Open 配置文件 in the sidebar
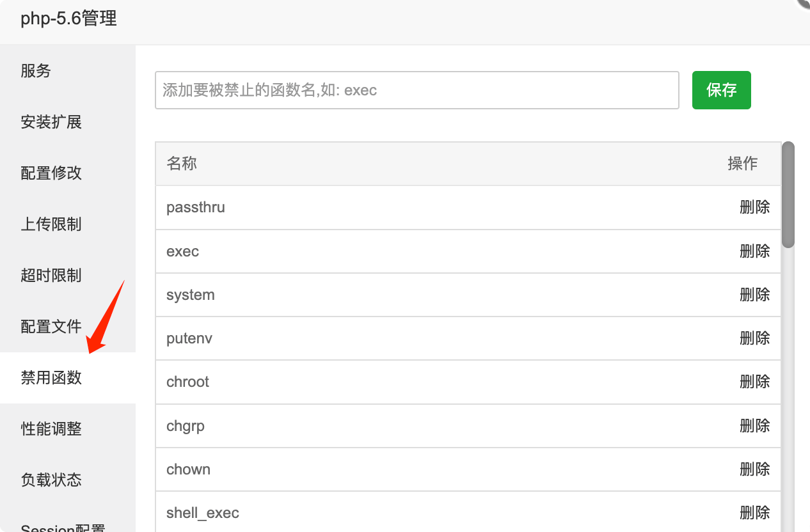The image size is (810, 532). click(x=51, y=327)
